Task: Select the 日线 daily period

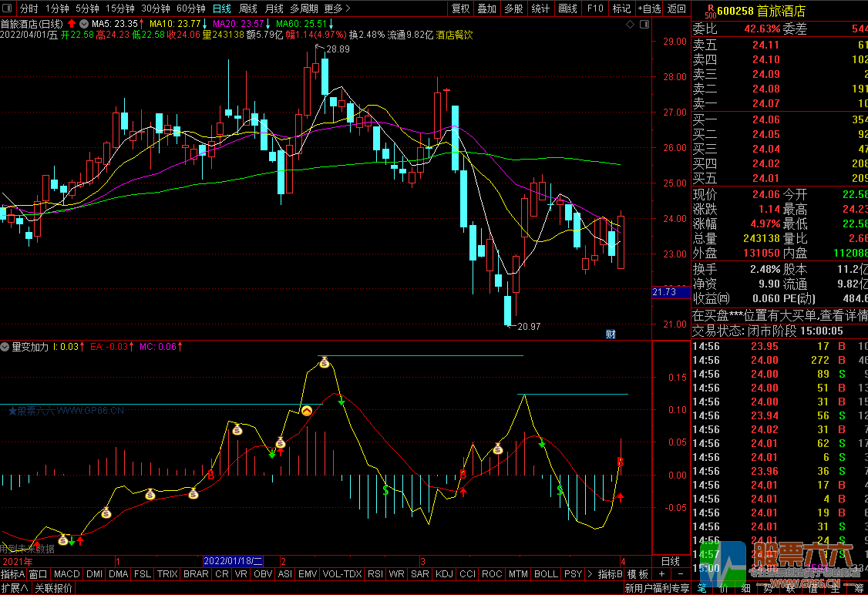Action: point(221,8)
